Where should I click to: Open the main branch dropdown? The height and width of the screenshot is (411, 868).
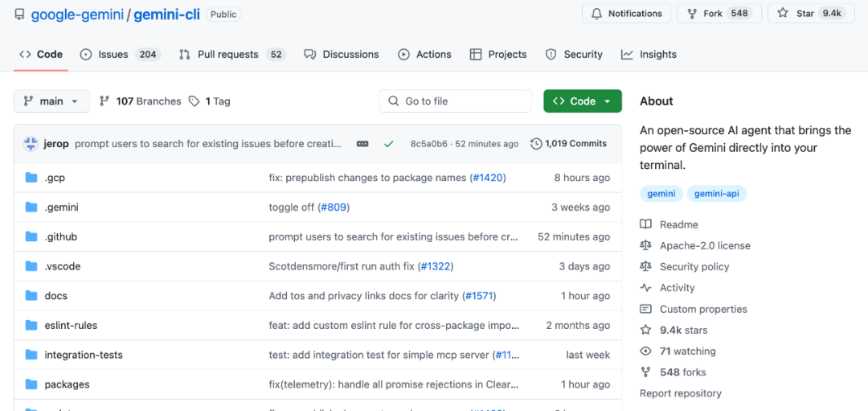click(51, 101)
